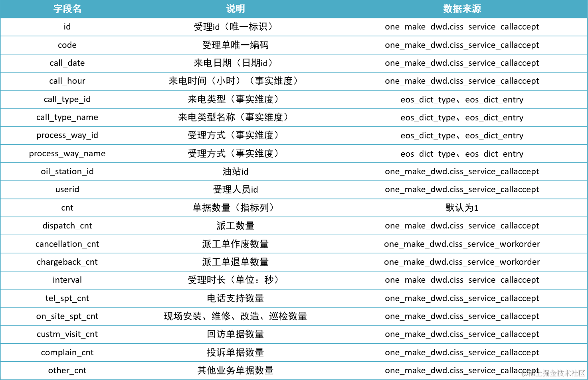The image size is (588, 380).
Task: Select the interval field cell
Action: tap(67, 280)
